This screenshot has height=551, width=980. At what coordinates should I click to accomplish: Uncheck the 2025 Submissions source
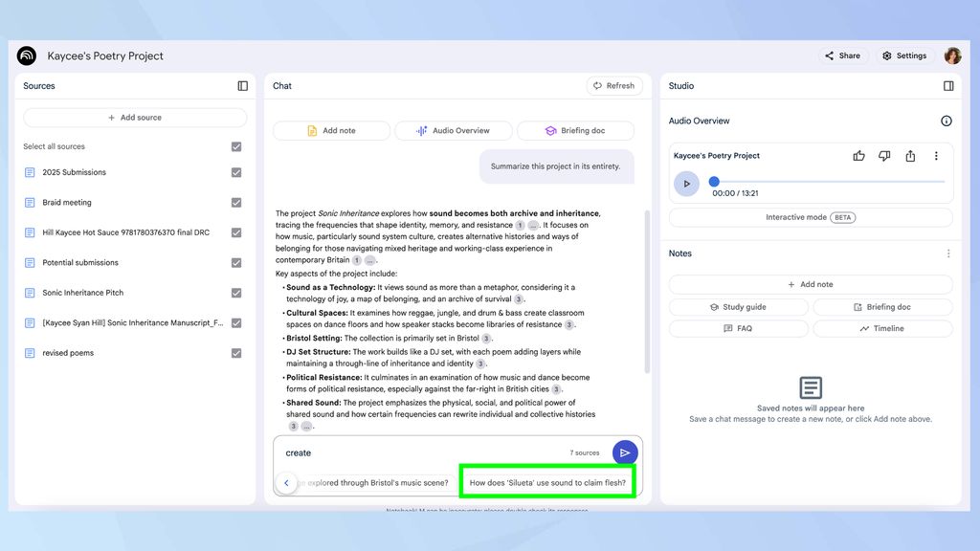(x=236, y=172)
